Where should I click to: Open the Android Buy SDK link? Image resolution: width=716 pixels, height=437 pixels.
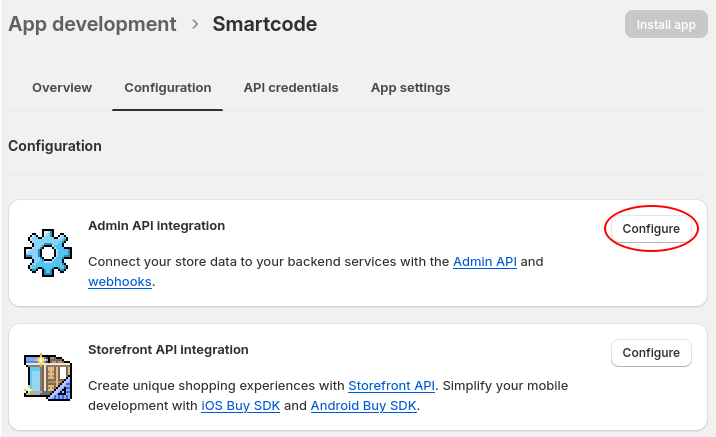coord(364,406)
